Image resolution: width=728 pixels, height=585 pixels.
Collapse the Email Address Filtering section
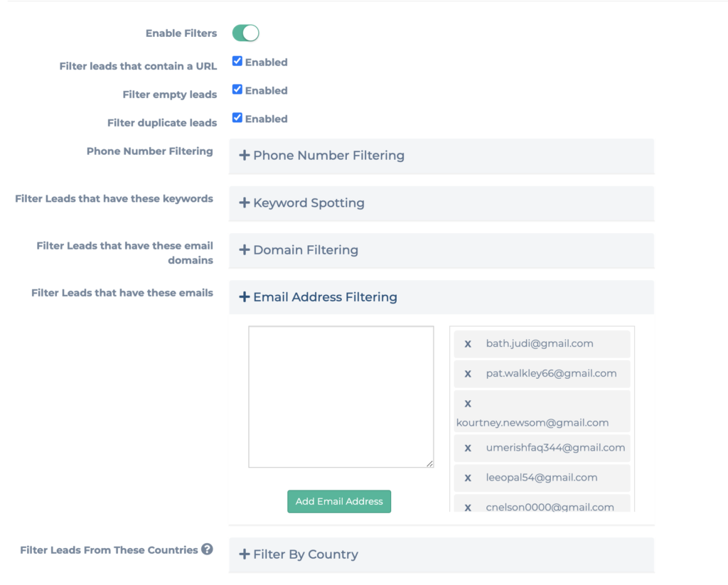click(x=325, y=297)
